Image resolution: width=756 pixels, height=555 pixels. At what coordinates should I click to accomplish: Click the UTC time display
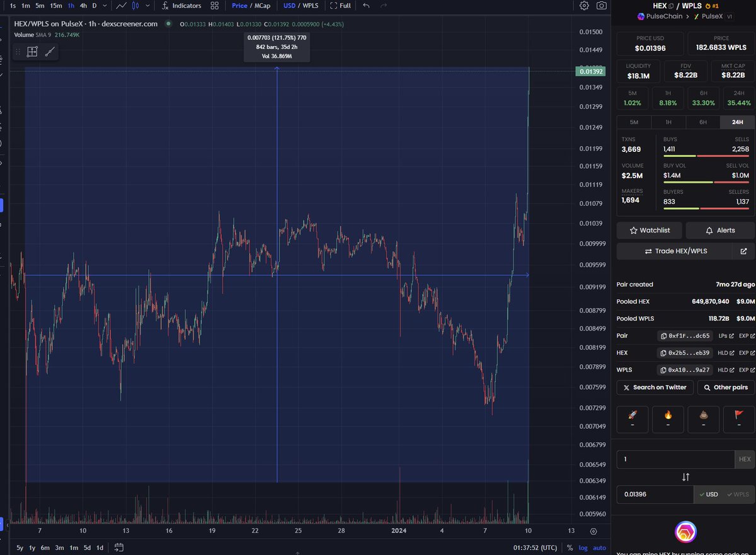535,547
